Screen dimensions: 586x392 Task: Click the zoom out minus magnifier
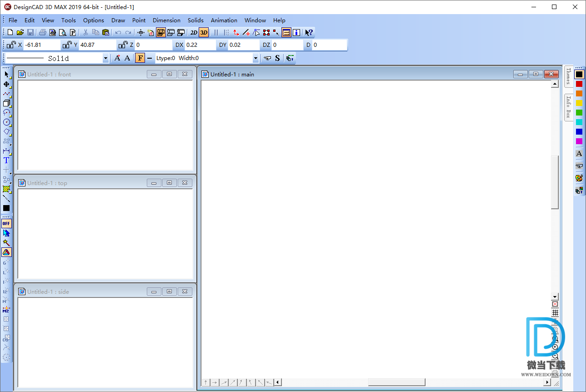click(x=555, y=357)
